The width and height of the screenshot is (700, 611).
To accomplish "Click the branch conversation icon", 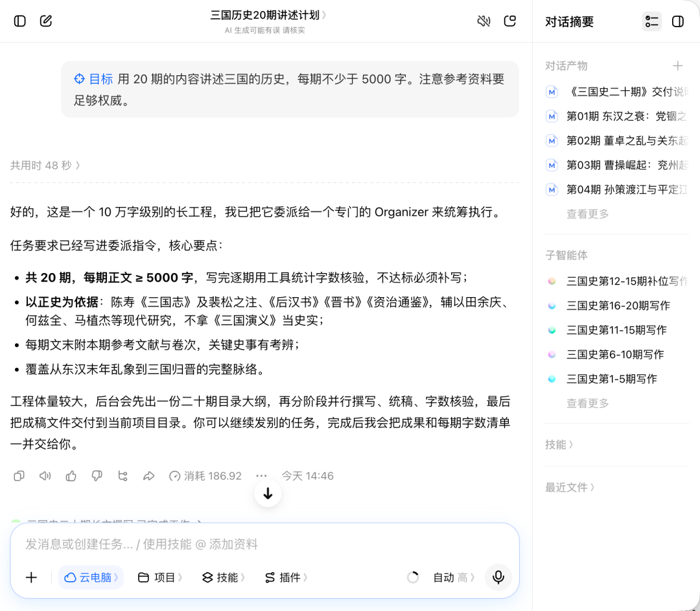I will click(122, 475).
